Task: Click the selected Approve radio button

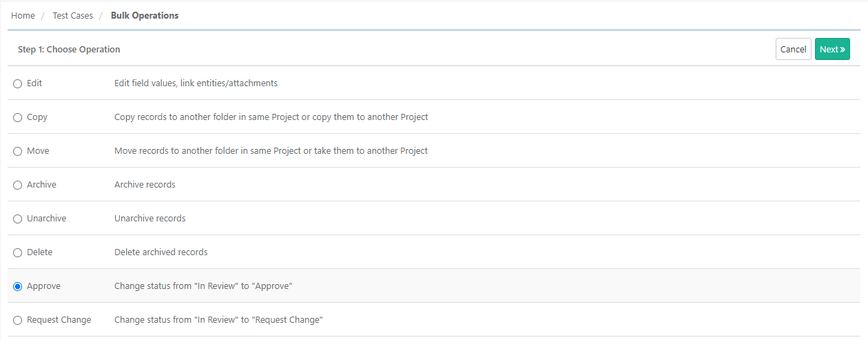Action: (x=18, y=286)
